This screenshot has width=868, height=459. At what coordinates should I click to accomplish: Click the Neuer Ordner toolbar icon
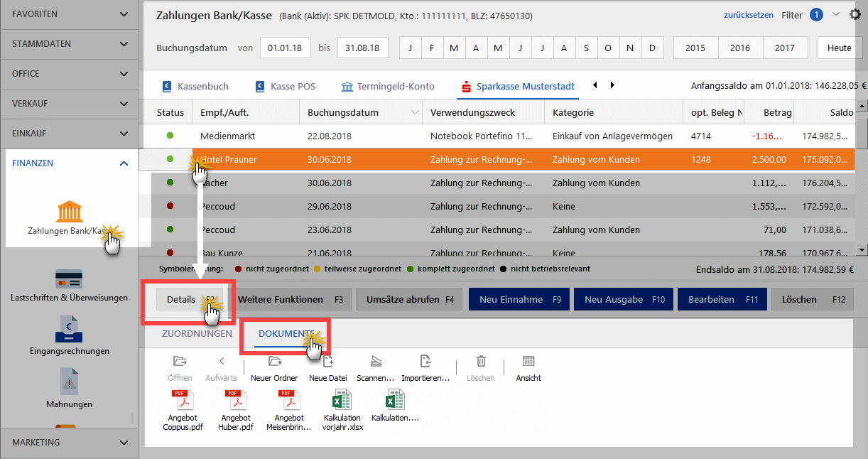tap(275, 361)
